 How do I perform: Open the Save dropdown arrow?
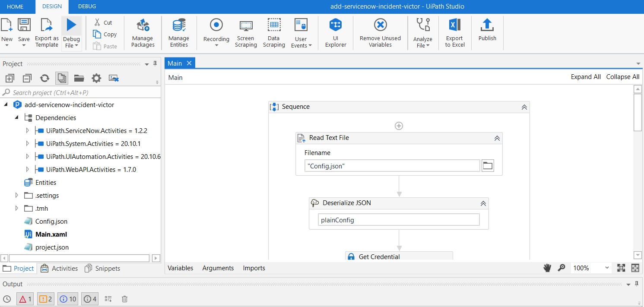pyautogui.click(x=24, y=45)
